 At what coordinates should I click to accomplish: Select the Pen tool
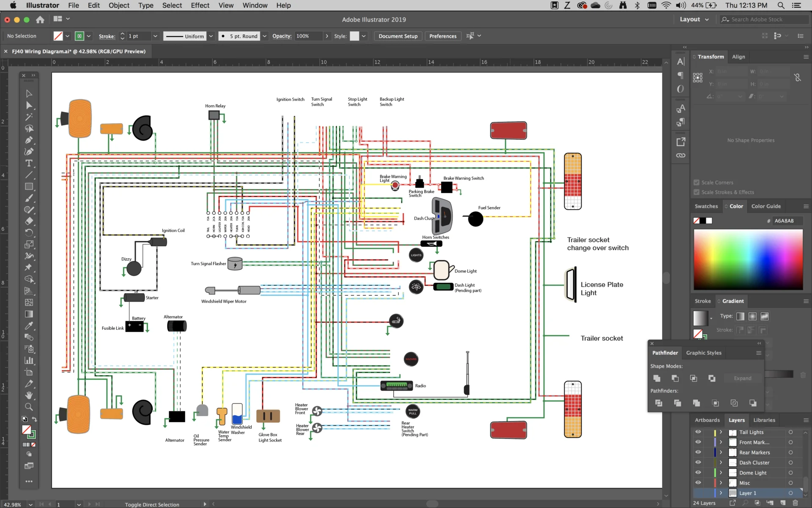click(x=29, y=140)
